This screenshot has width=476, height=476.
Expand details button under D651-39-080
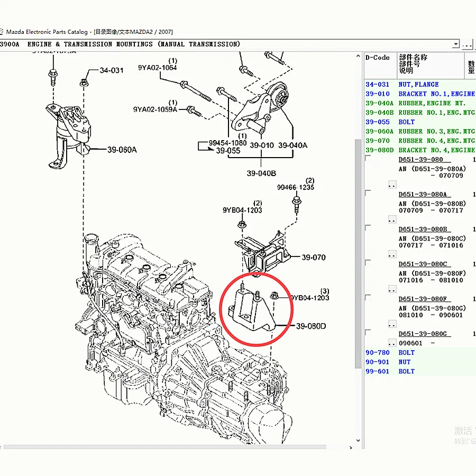(x=392, y=185)
